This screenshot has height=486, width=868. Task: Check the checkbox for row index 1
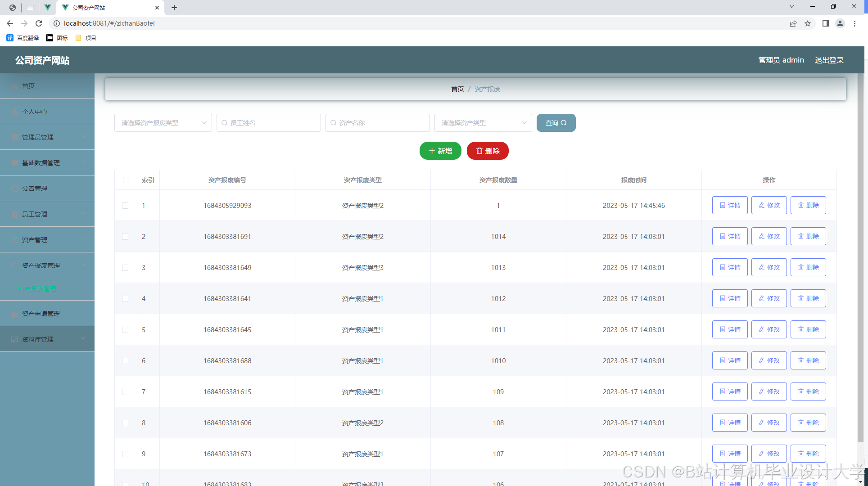pos(125,206)
